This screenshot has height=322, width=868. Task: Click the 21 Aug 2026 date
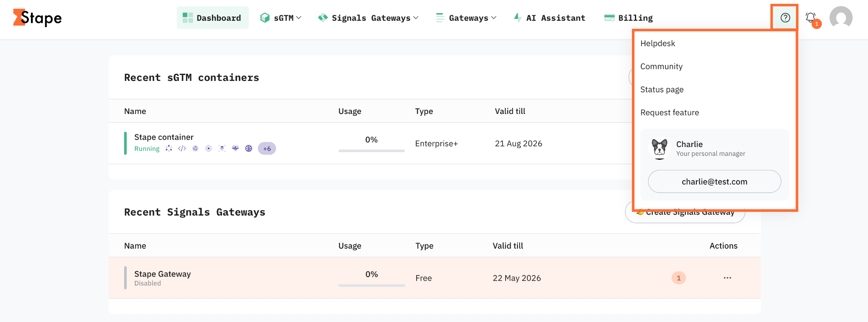click(x=518, y=144)
